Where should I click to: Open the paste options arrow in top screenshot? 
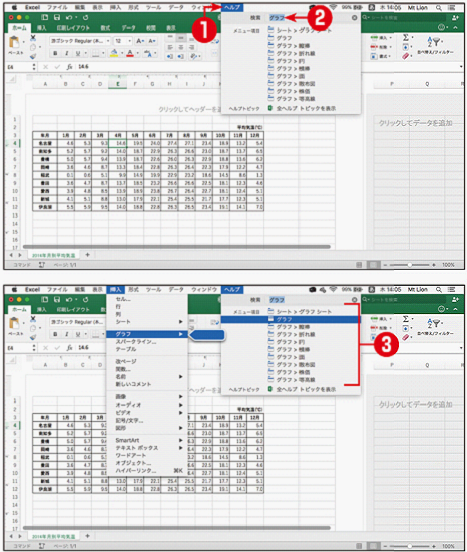(x=23, y=42)
